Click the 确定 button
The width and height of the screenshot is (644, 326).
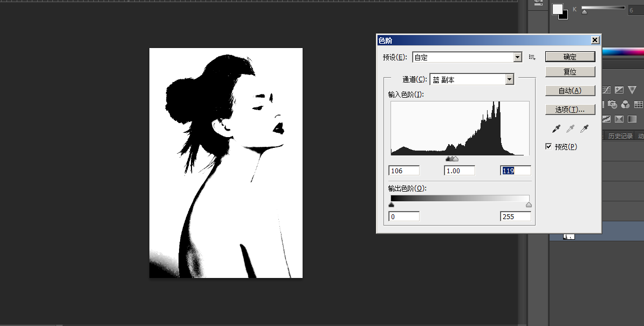pos(570,57)
